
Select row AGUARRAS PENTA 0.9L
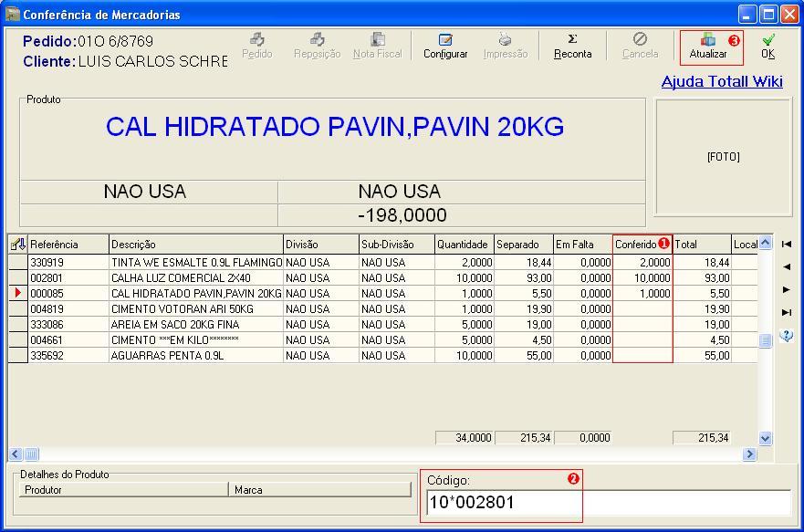coord(382,355)
